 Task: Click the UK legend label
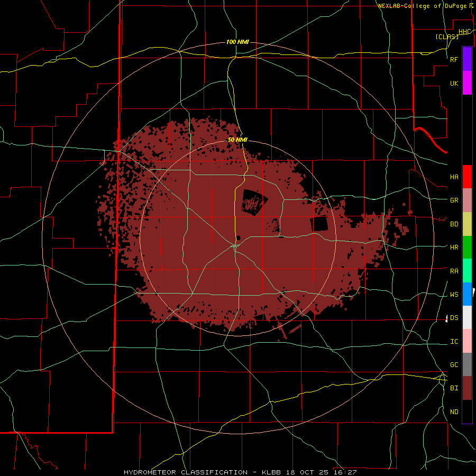[454, 84]
